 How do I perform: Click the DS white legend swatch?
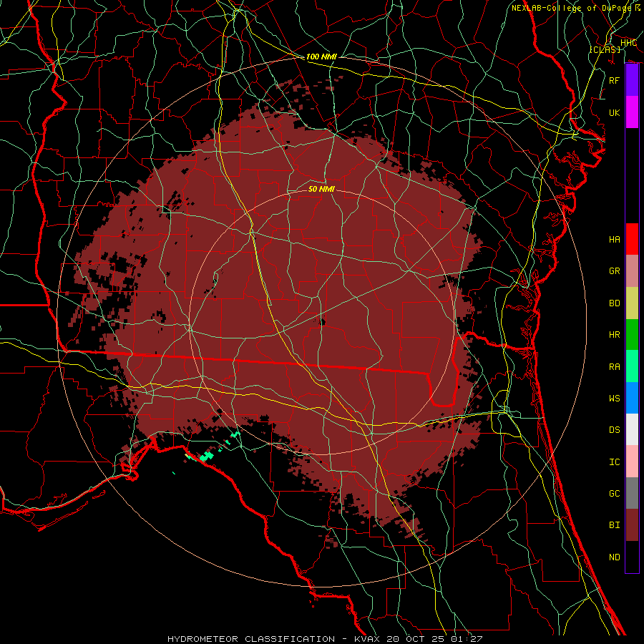point(632,429)
